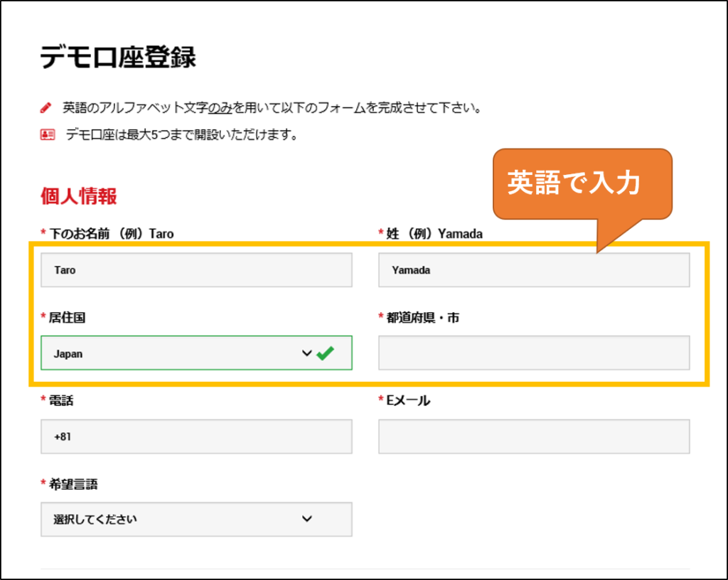
Task: Click the 電話 field label
Action: (61, 401)
